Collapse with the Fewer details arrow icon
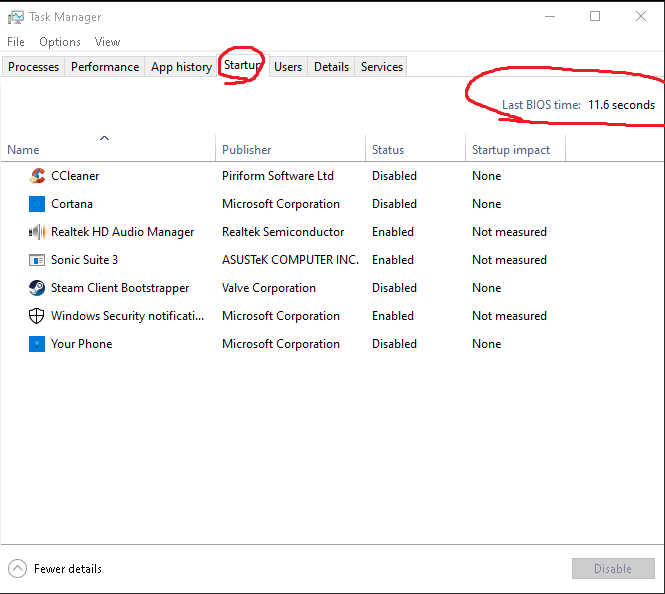The image size is (665, 594). tap(17, 569)
